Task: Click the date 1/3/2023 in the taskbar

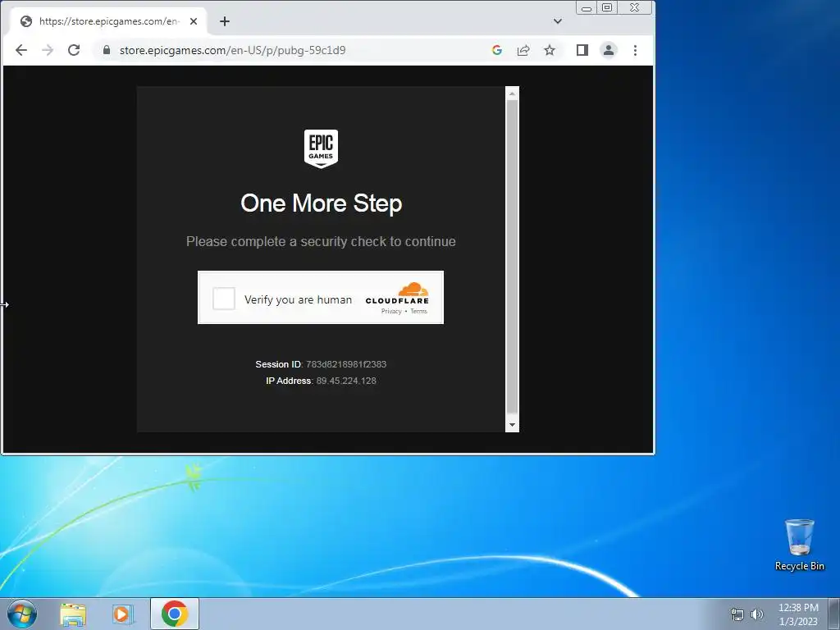Action: [798, 622]
